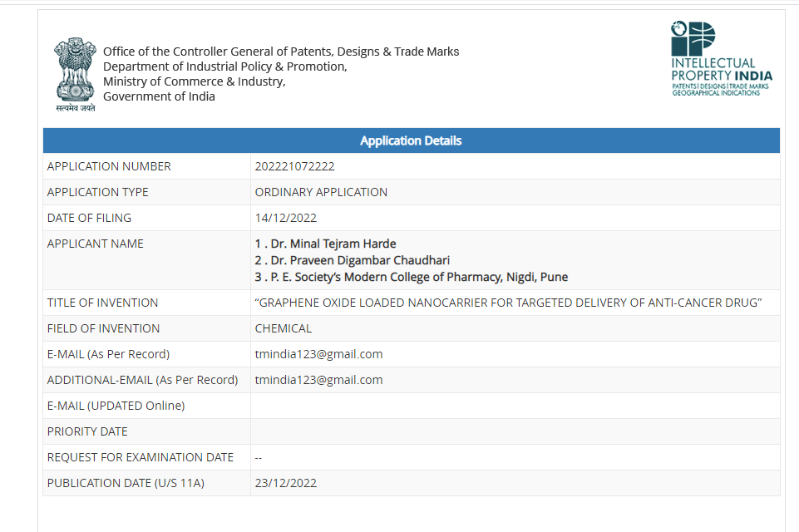
Task: Click the REQUEST FOR EXAMINATION DATE label
Action: pyautogui.click(x=141, y=457)
